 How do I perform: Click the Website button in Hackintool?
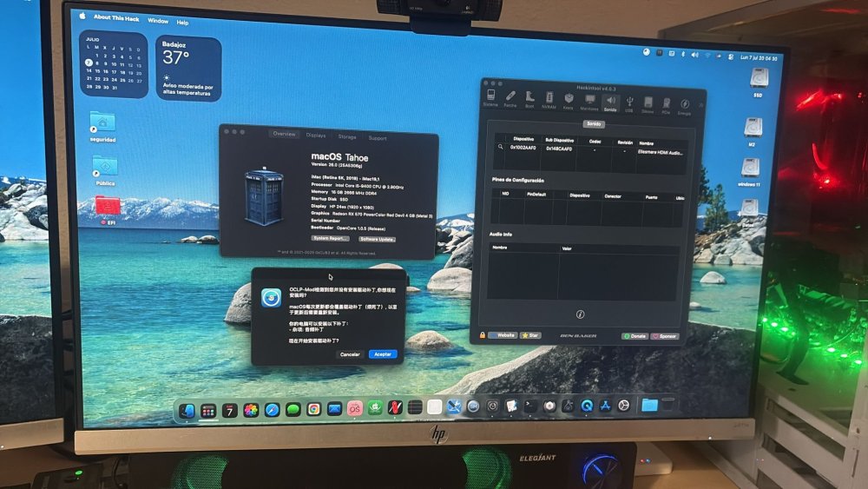click(x=503, y=335)
